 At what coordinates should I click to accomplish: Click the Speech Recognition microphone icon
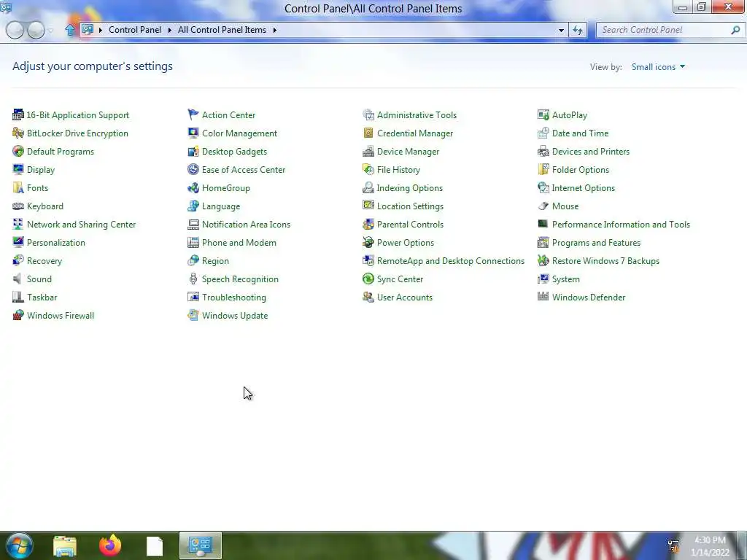pos(193,279)
